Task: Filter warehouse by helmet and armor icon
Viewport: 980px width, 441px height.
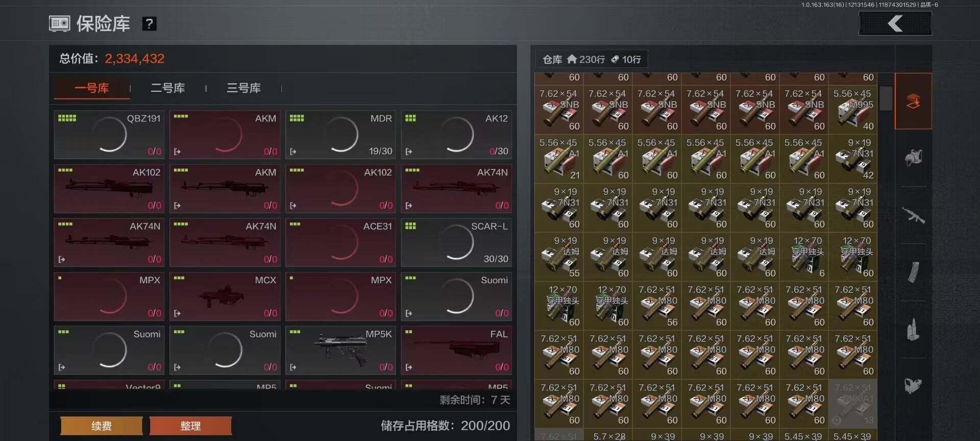Action: [x=913, y=158]
